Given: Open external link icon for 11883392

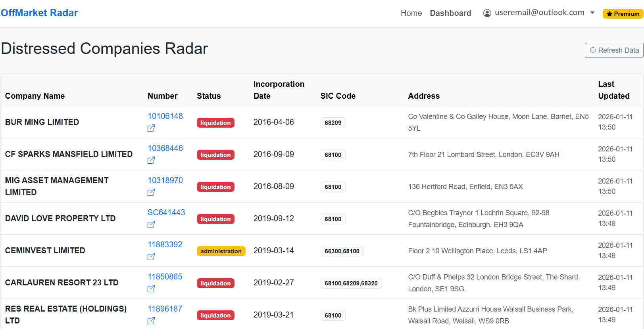Looking at the screenshot, I should tap(151, 257).
